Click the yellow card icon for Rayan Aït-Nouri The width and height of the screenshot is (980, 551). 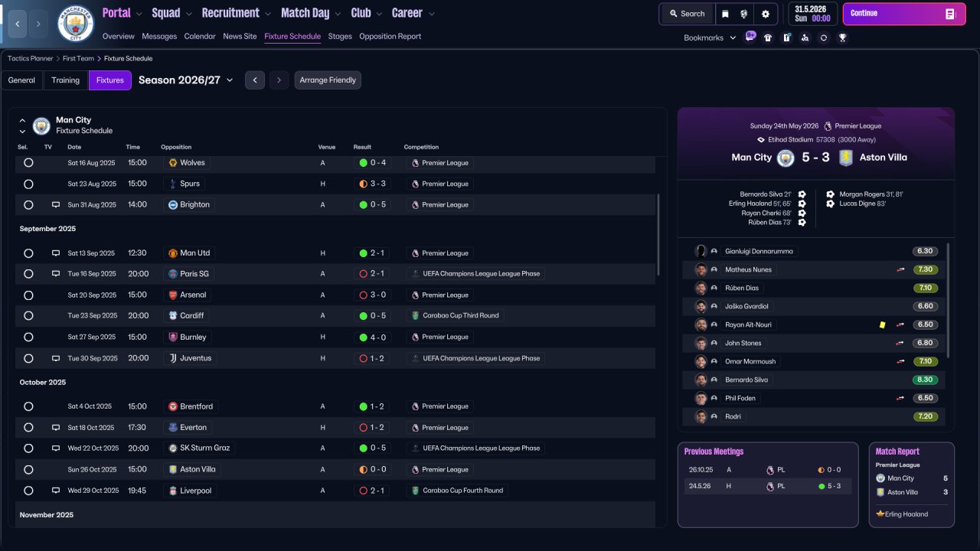point(883,324)
